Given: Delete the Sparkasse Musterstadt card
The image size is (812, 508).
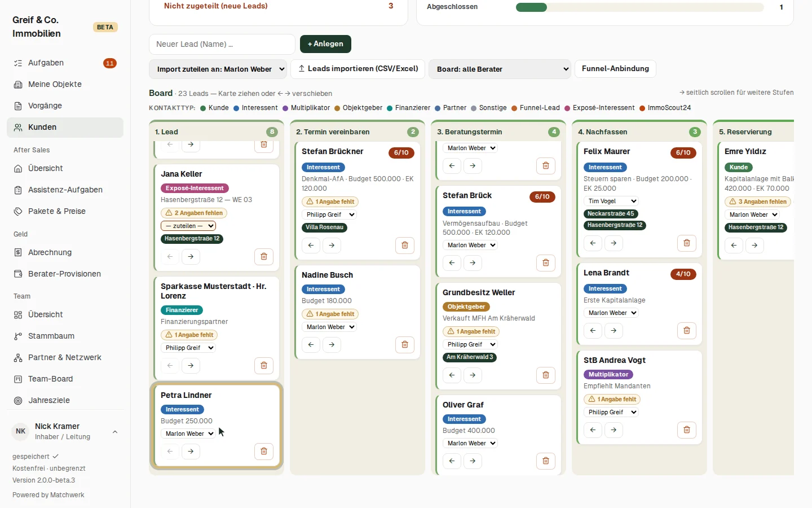Looking at the screenshot, I should click(264, 365).
